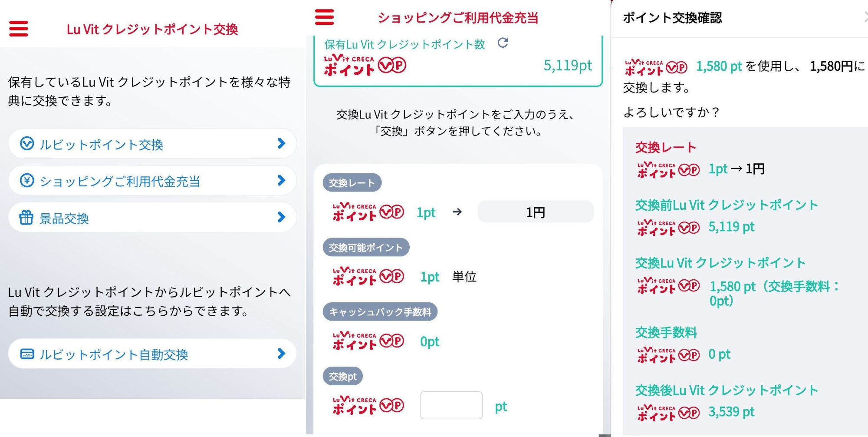Expand ルビットポイント自動交換 using its chevron

(281, 354)
